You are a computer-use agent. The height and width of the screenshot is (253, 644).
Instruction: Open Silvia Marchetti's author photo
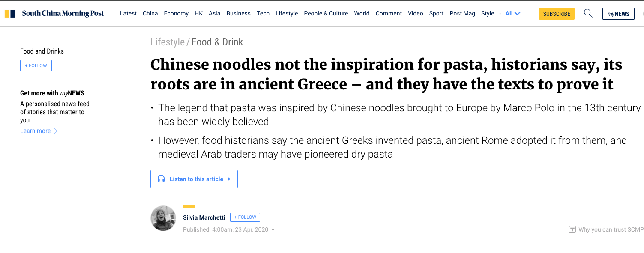click(163, 218)
